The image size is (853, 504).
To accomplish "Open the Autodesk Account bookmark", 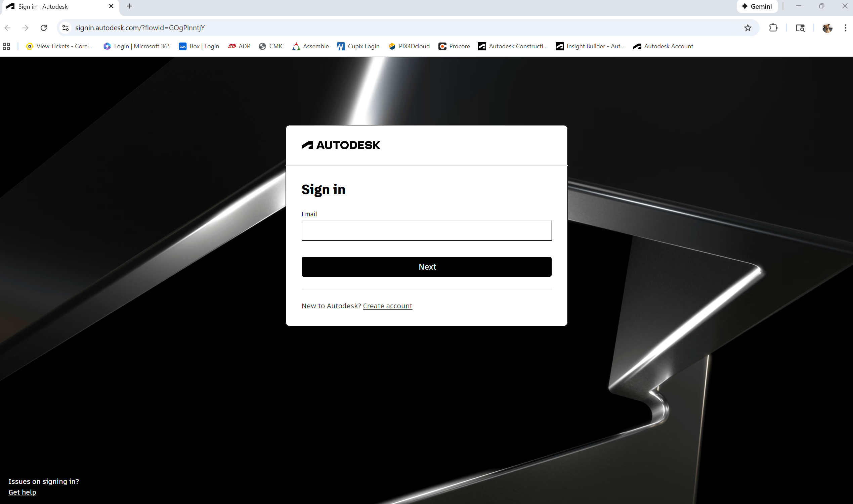I will [663, 46].
